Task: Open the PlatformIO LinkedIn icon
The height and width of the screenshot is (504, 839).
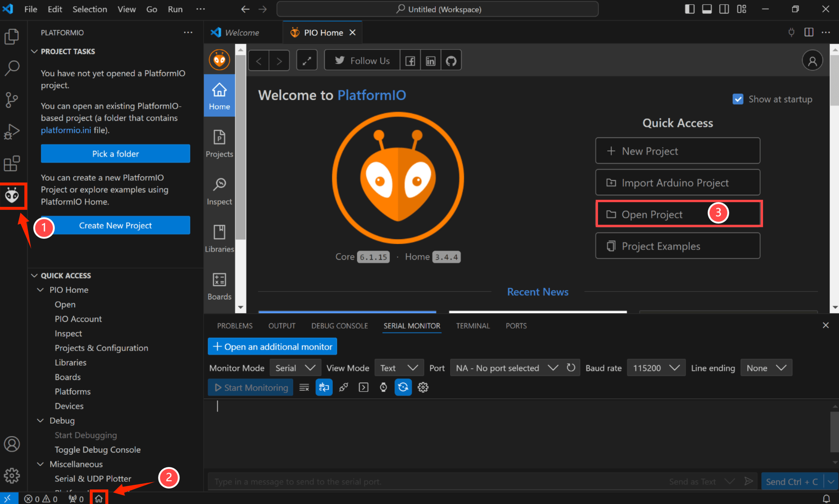Action: (430, 60)
